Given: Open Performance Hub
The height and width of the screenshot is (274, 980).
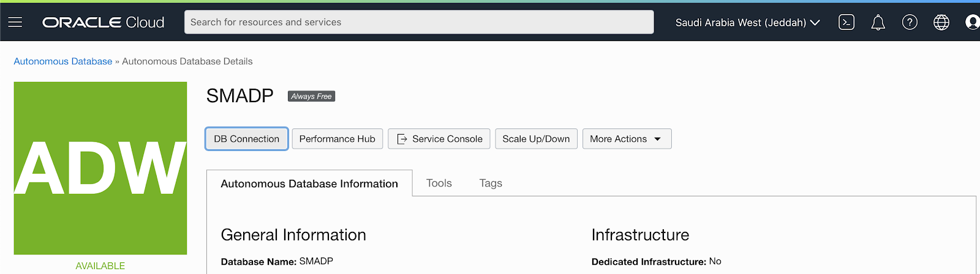Looking at the screenshot, I should click(x=337, y=139).
